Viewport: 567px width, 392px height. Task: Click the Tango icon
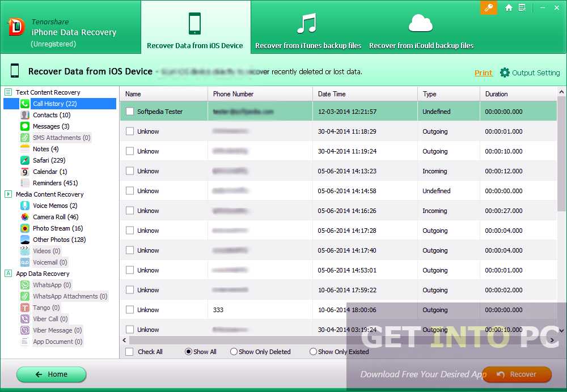point(25,308)
